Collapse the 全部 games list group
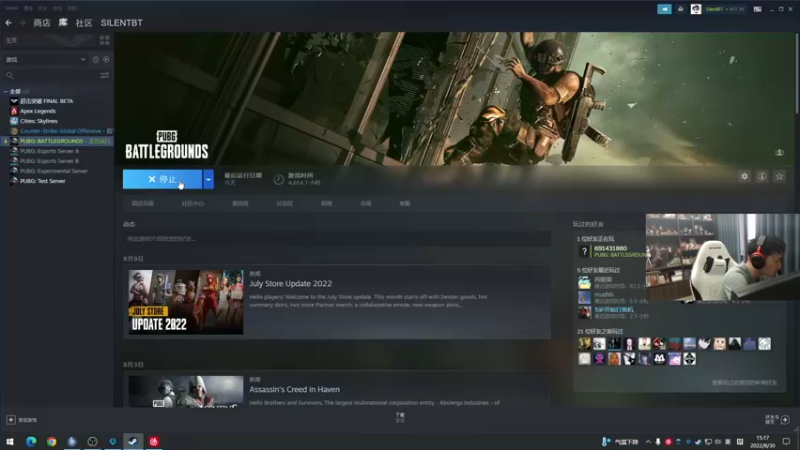The width and height of the screenshot is (800, 450). coord(6,91)
